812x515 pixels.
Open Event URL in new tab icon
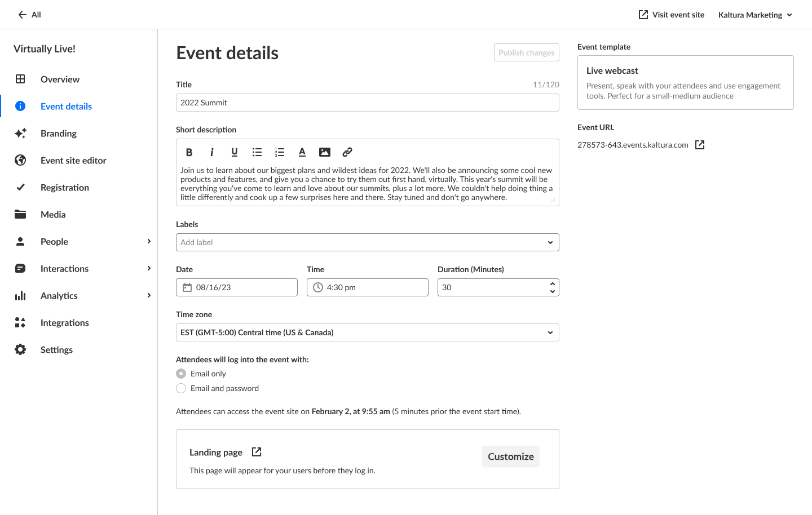(x=700, y=145)
